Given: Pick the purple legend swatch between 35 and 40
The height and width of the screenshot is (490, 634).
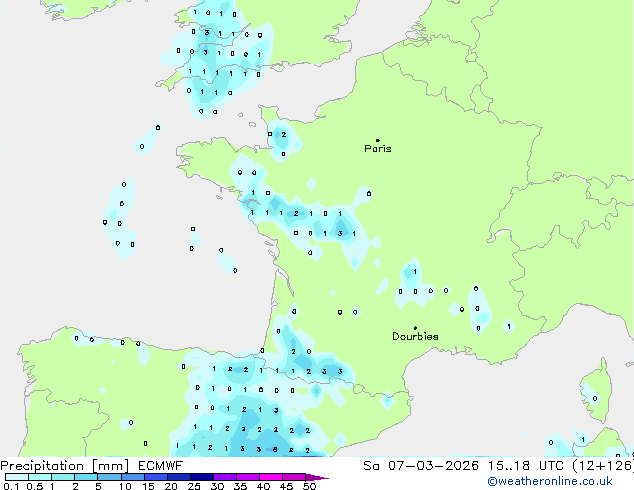Looking at the screenshot, I should pos(252,477).
